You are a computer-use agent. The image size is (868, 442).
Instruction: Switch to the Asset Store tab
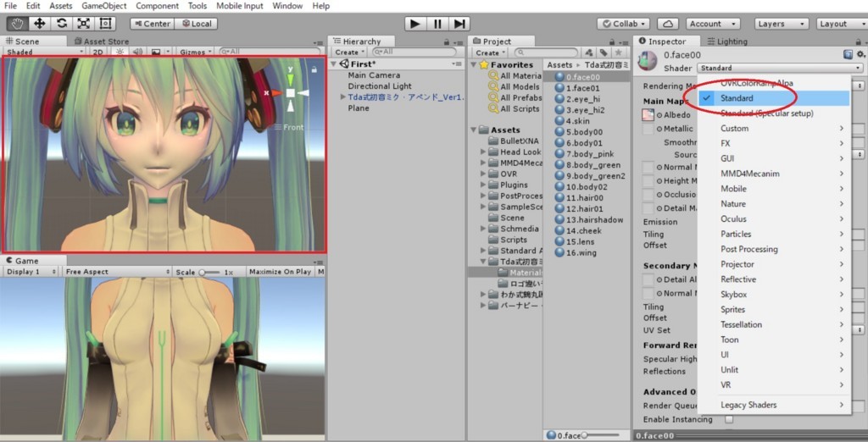(102, 41)
